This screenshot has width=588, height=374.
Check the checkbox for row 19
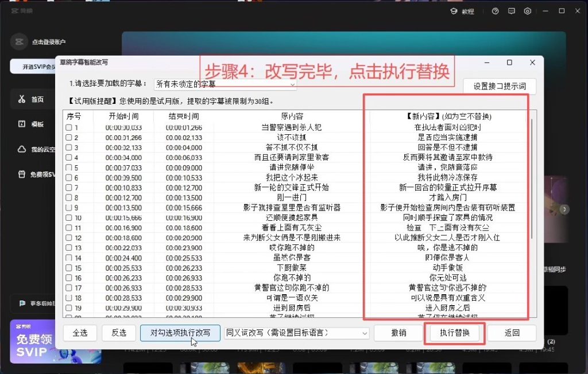click(69, 308)
